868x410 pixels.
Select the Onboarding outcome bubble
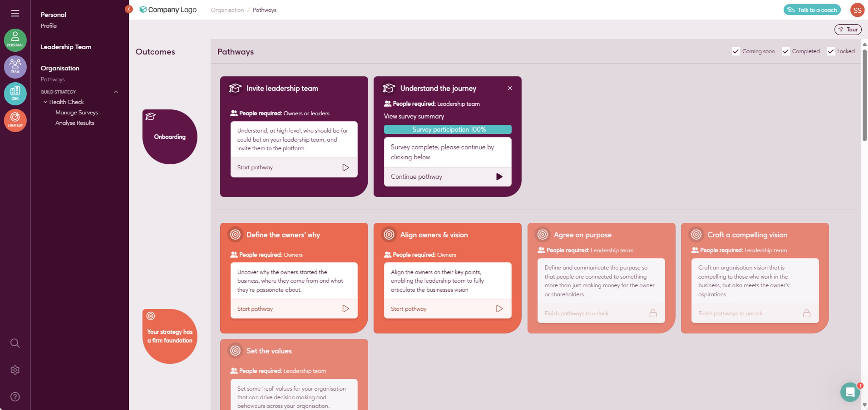click(x=170, y=137)
